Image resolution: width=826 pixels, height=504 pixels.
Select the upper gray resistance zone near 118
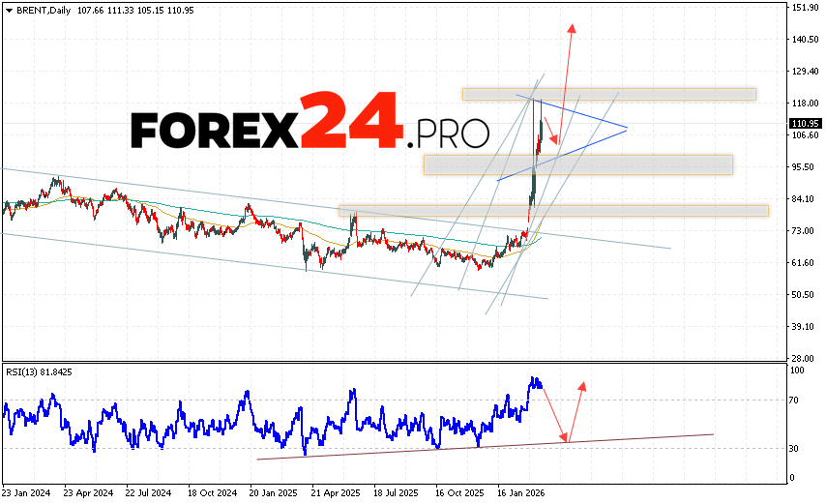(608, 94)
